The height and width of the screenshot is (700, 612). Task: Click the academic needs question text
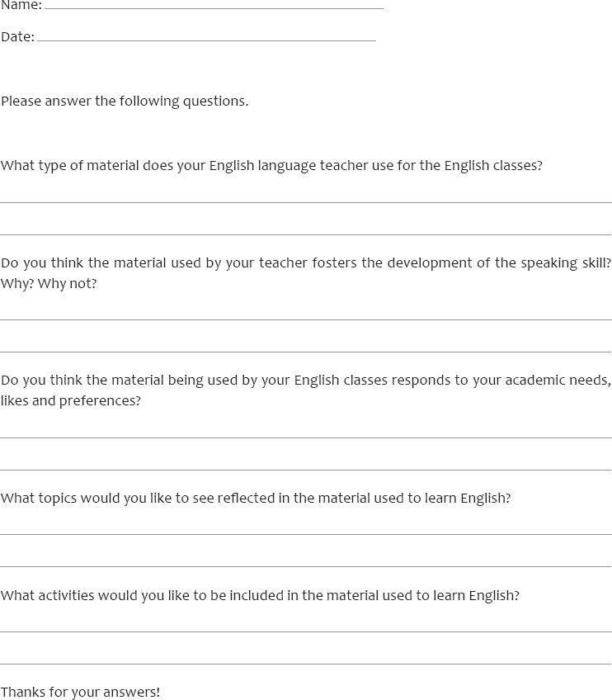[305, 381]
